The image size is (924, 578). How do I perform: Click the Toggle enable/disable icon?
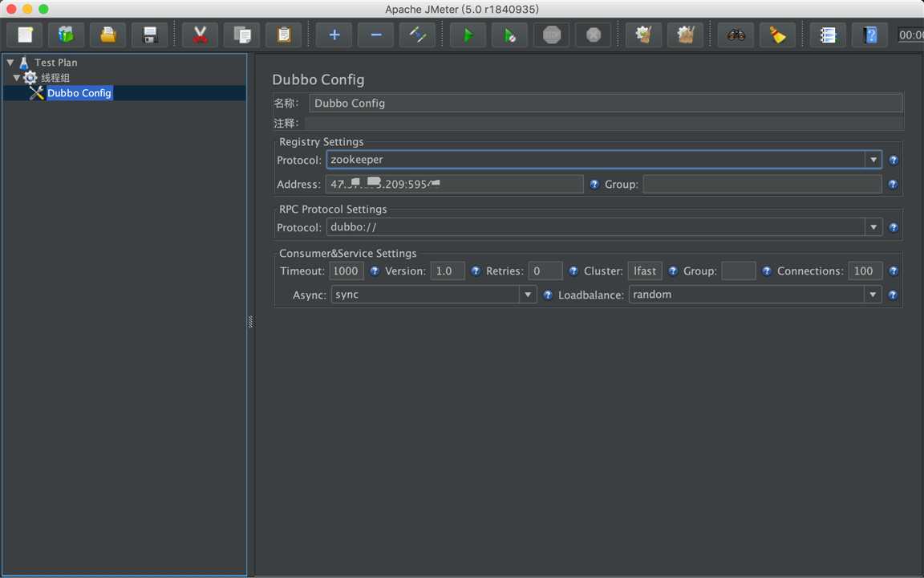click(x=418, y=35)
